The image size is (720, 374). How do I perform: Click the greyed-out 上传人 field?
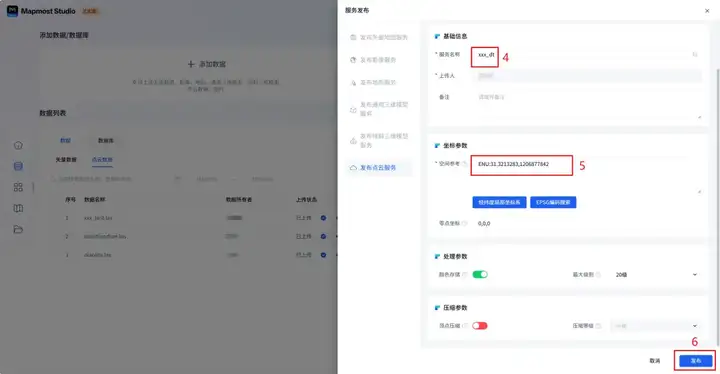click(587, 76)
